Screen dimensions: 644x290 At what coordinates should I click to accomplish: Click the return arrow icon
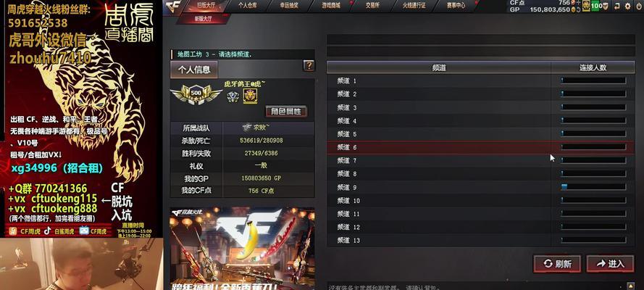616,6
